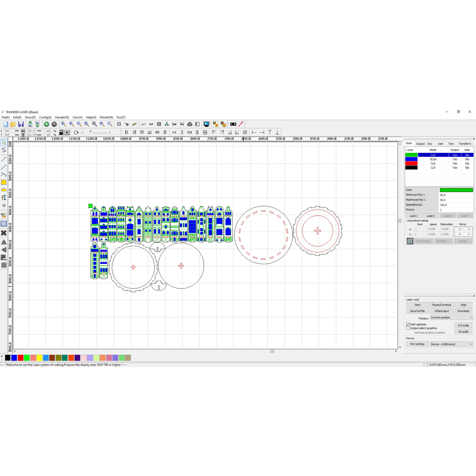476x476 pixels.
Task: Select the ellipse draw tool
Action: point(4,190)
